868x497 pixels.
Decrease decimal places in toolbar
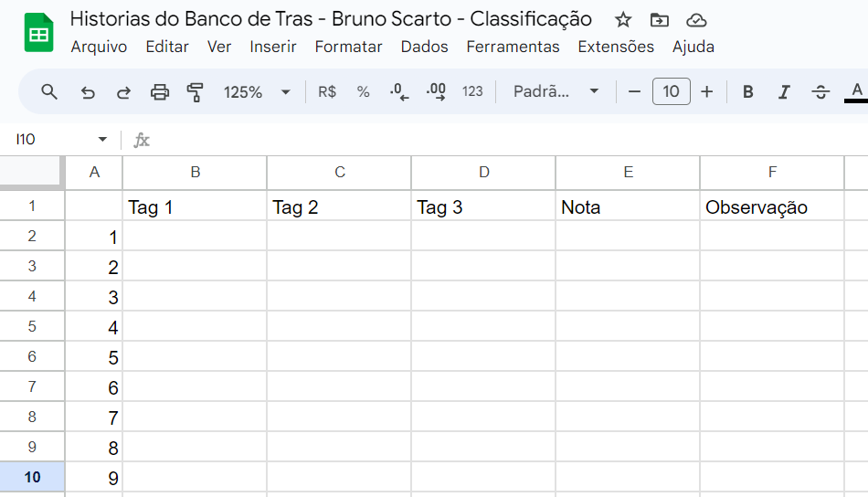coord(399,92)
